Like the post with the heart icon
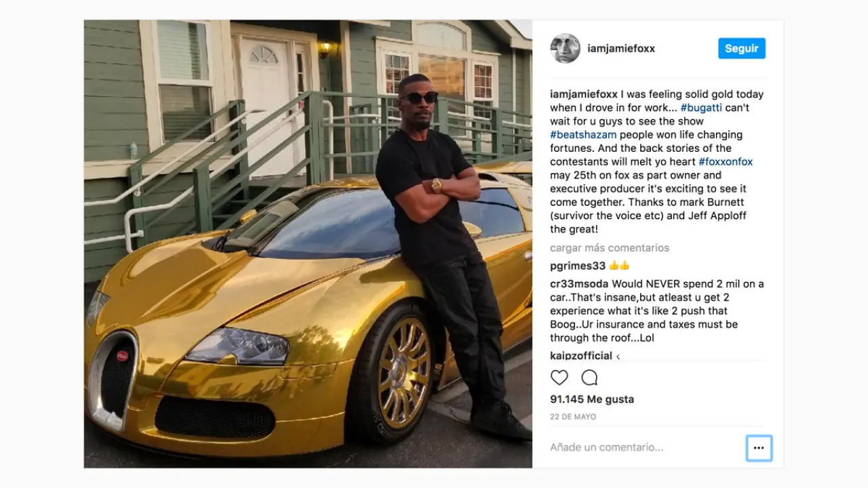Viewport: 868px width, 488px height. click(x=559, y=378)
